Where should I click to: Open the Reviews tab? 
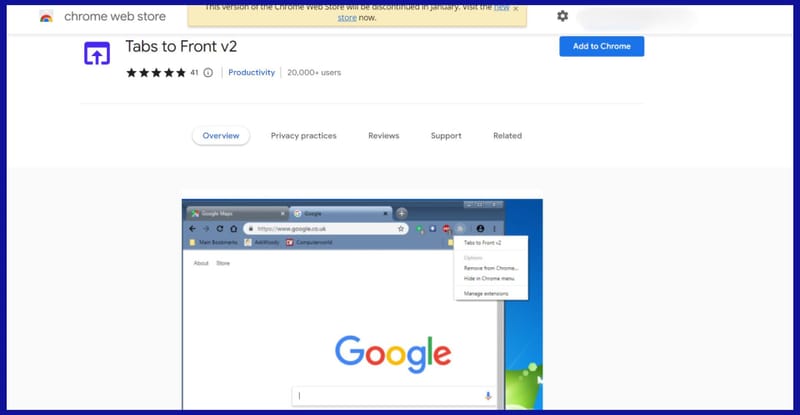[x=383, y=136]
